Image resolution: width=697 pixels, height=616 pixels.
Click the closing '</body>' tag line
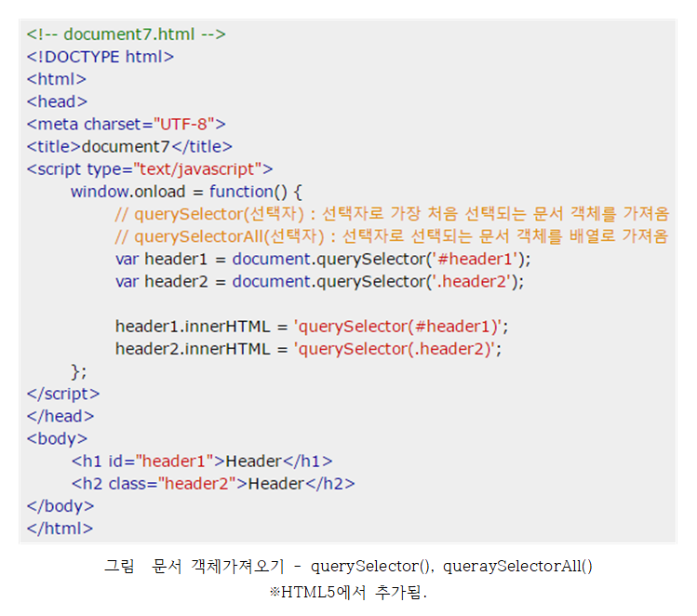pos(60,506)
